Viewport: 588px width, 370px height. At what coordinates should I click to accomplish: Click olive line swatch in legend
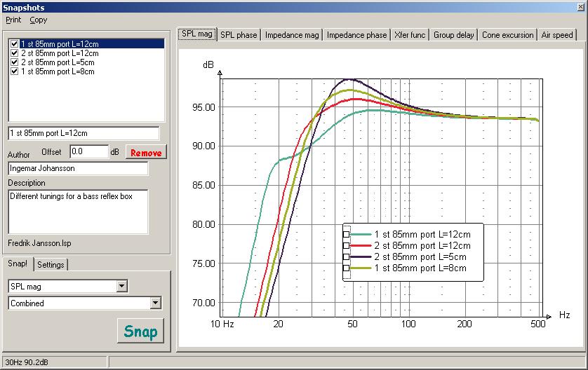[361, 268]
